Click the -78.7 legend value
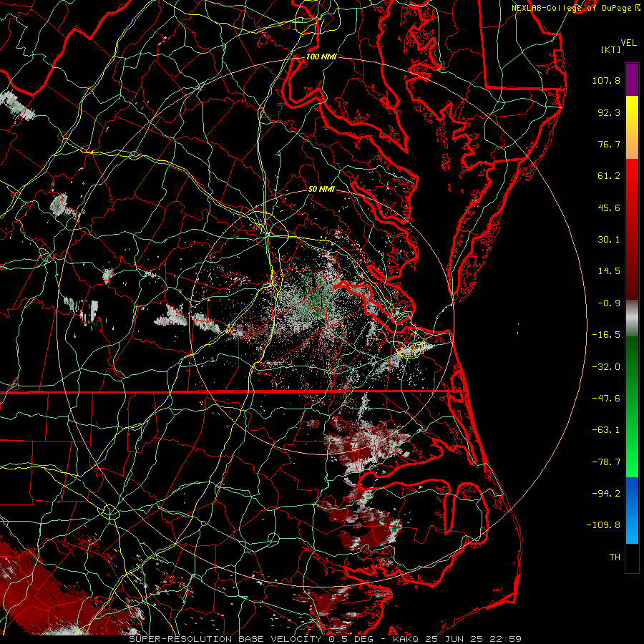644x644 pixels. [x=606, y=462]
